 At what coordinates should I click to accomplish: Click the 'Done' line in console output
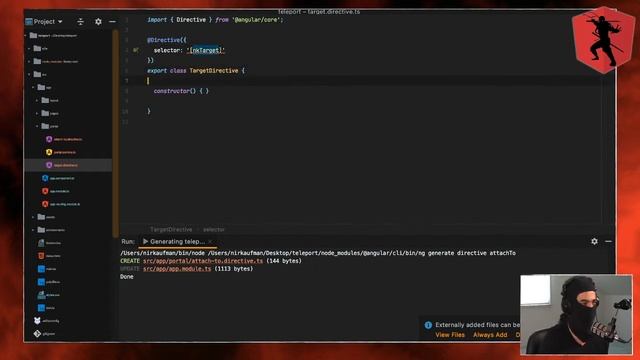point(127,277)
